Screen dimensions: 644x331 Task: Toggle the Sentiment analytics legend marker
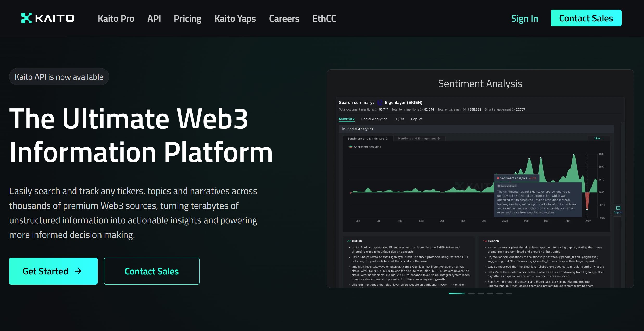[x=350, y=147]
